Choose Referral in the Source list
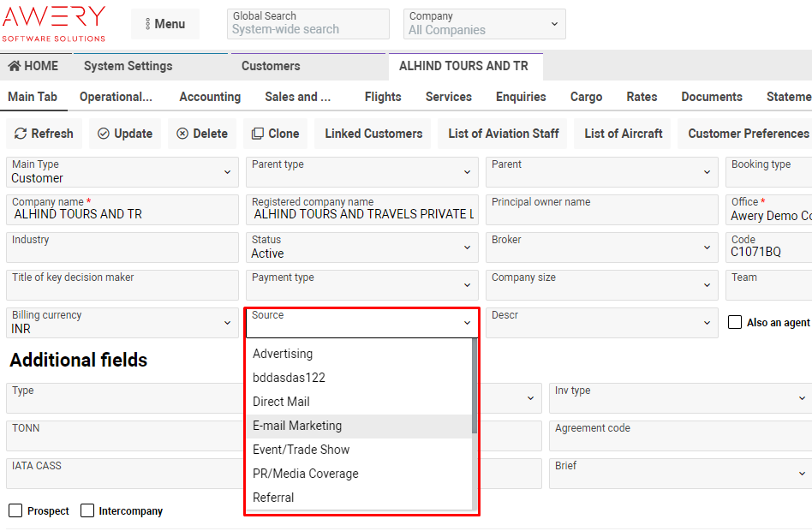 pos(273,498)
